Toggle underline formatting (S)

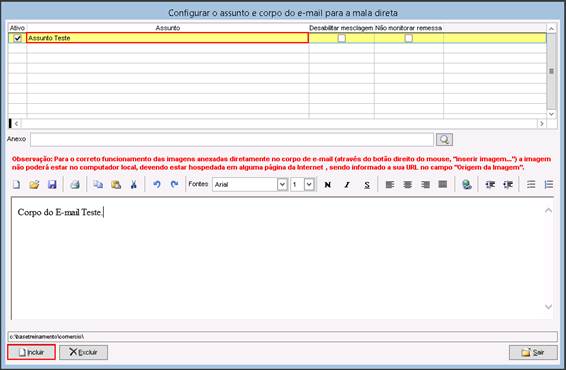coord(367,185)
